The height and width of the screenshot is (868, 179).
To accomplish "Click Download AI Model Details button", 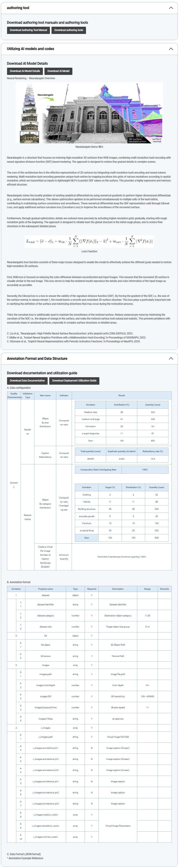I will coord(25,71).
